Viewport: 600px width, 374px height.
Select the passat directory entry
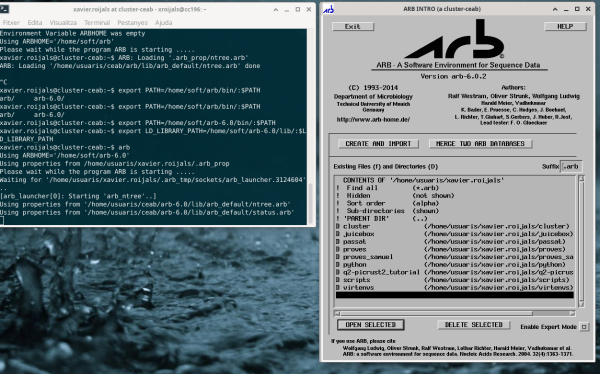[x=455, y=242]
